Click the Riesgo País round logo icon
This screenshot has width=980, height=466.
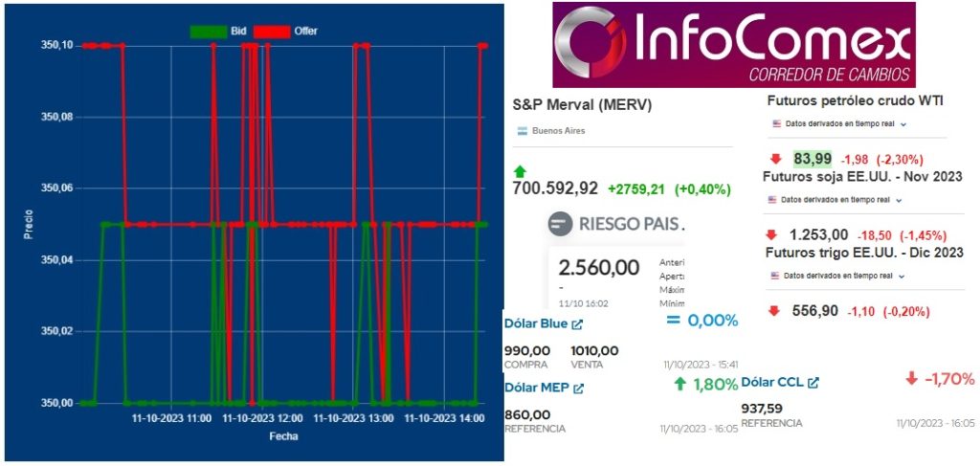coord(560,225)
